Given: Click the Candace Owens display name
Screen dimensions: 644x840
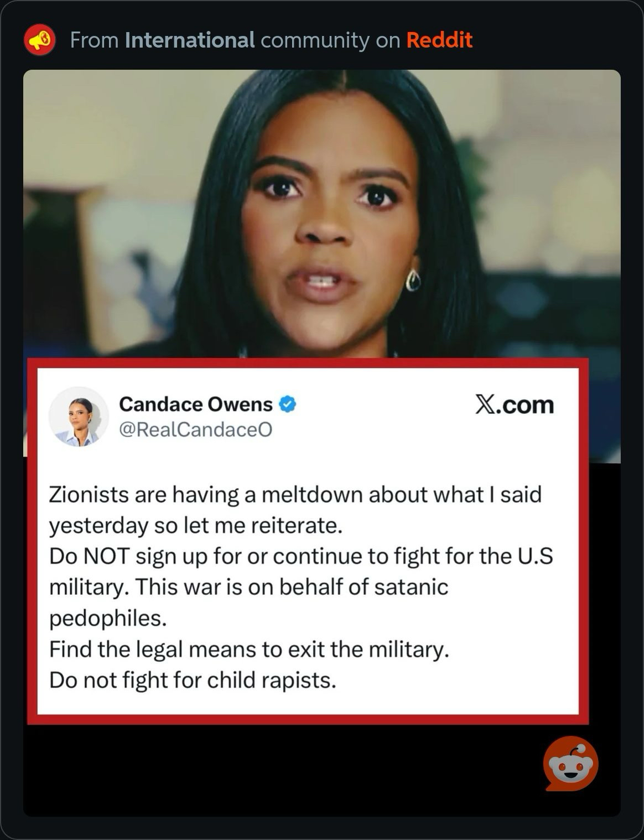Looking at the screenshot, I should pyautogui.click(x=196, y=405).
